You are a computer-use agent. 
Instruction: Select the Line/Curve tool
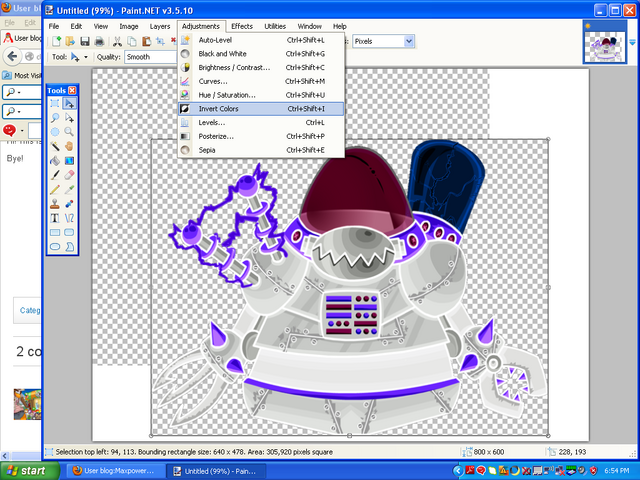coord(69,218)
